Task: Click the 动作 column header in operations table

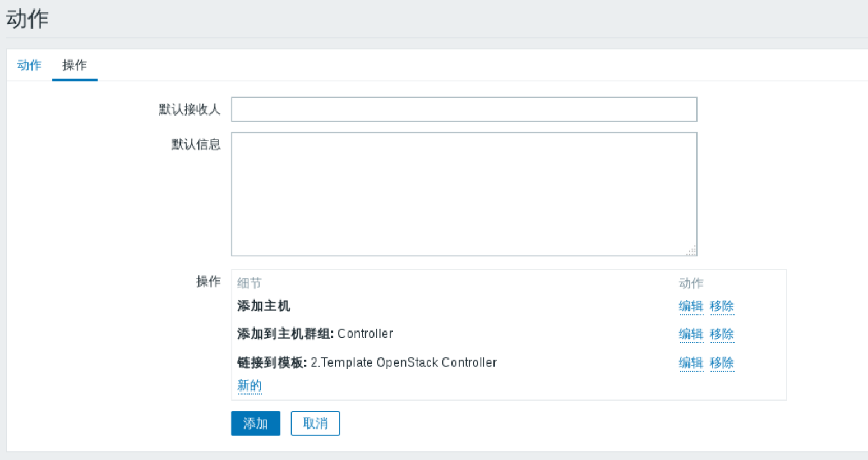Action: [690, 283]
